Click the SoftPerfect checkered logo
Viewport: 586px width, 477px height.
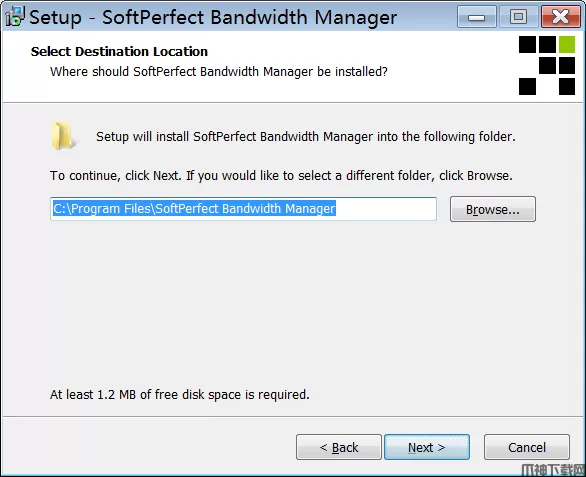547,65
